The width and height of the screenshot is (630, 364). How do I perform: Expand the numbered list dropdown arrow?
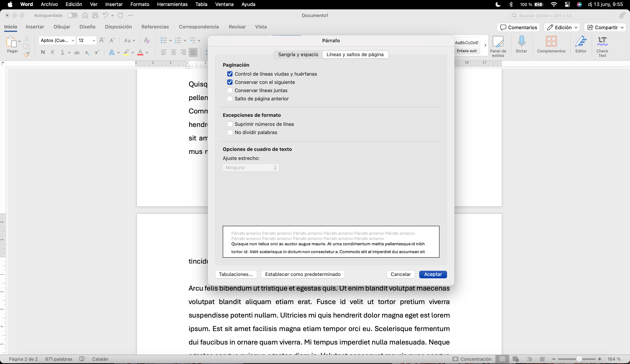point(185,40)
